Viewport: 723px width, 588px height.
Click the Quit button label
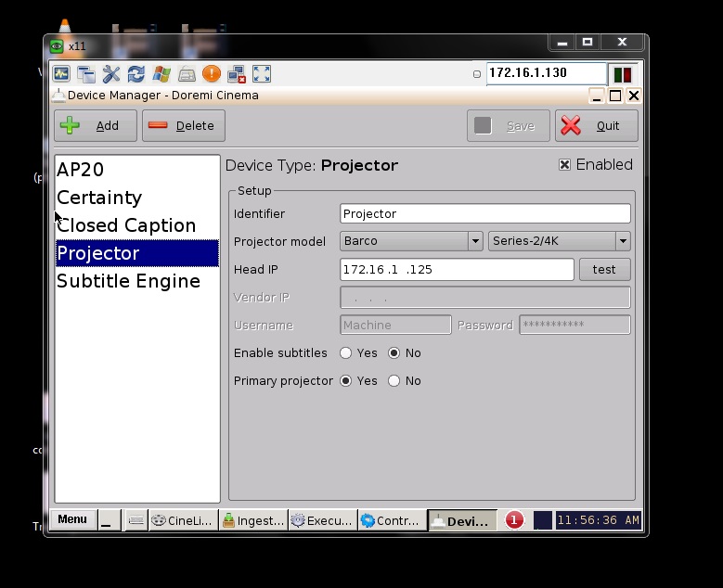click(x=608, y=126)
